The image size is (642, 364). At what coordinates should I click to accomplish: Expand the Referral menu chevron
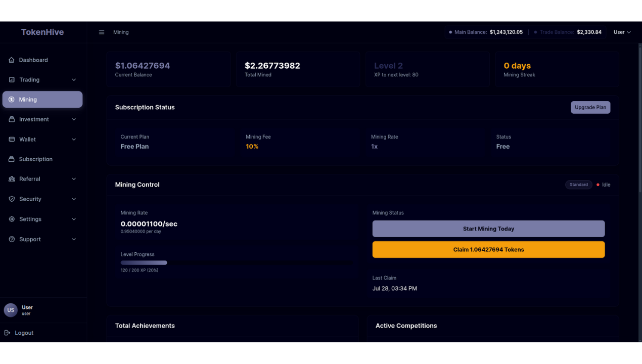[x=74, y=179]
